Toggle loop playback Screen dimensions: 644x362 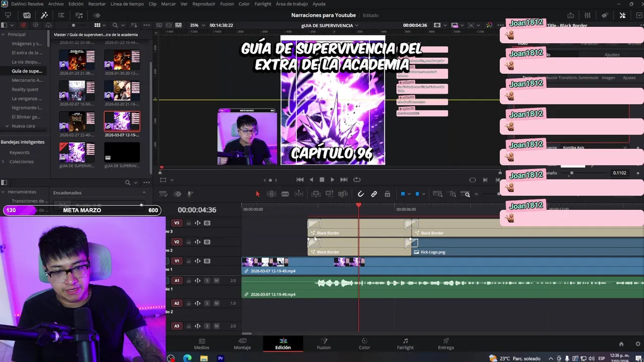coord(357,179)
